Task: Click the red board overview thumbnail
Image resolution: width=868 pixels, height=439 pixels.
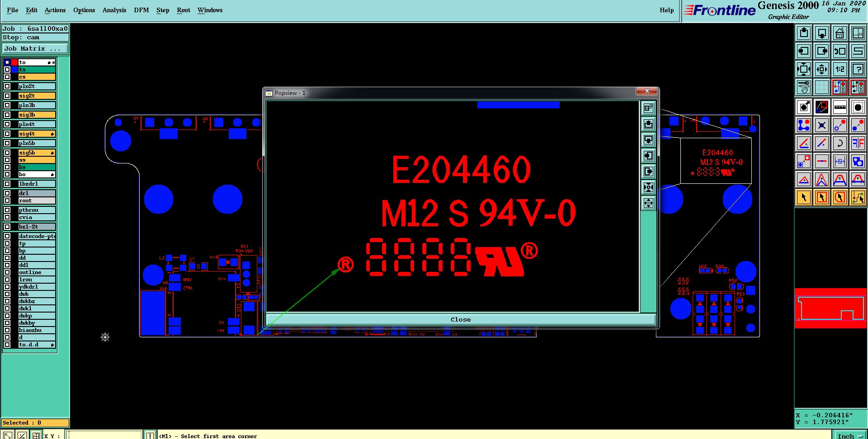Action: pyautogui.click(x=830, y=308)
